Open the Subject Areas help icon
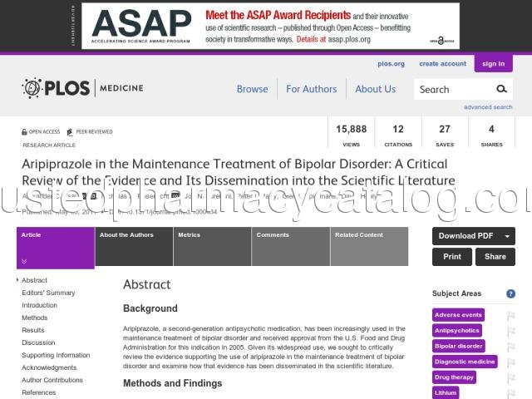The width and height of the screenshot is (532, 399). tap(510, 293)
